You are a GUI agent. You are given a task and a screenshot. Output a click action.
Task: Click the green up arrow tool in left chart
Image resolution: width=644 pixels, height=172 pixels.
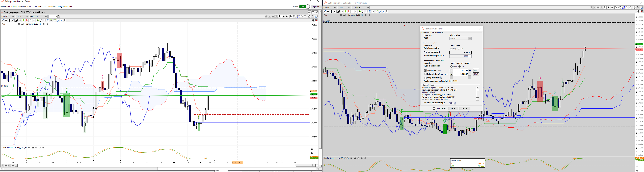(x=23, y=20)
